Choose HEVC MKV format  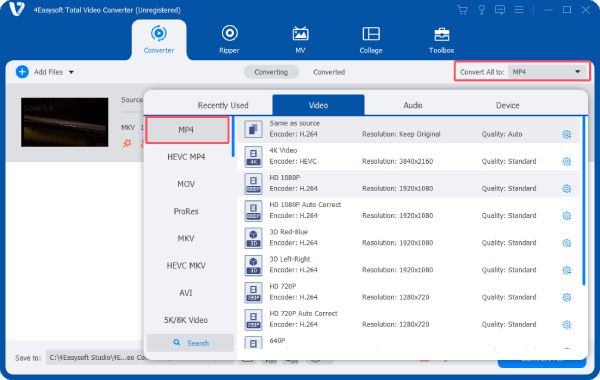(x=186, y=266)
